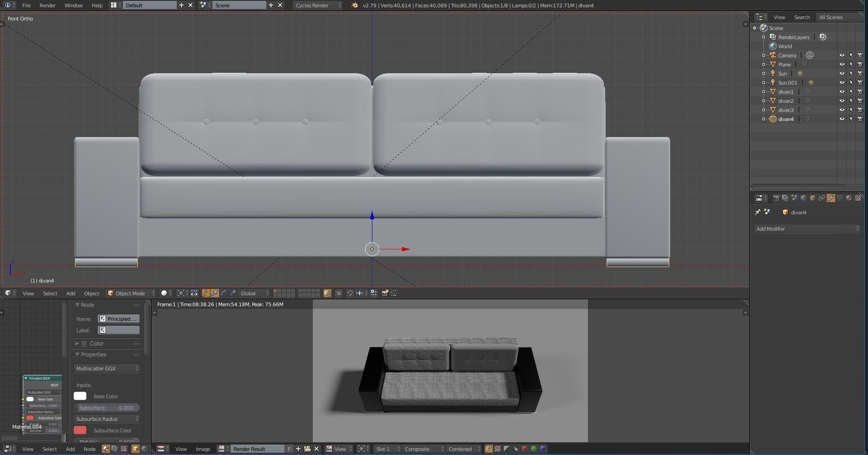Image resolution: width=868 pixels, height=455 pixels.
Task: Expand the Color panel in node sidebar
Action: click(77, 344)
